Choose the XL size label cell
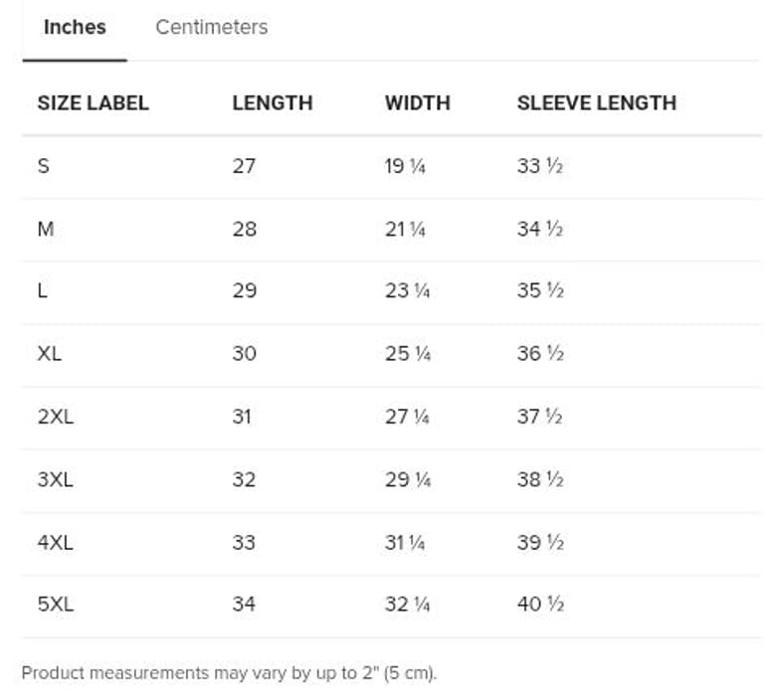The image size is (764, 700). coord(50,353)
